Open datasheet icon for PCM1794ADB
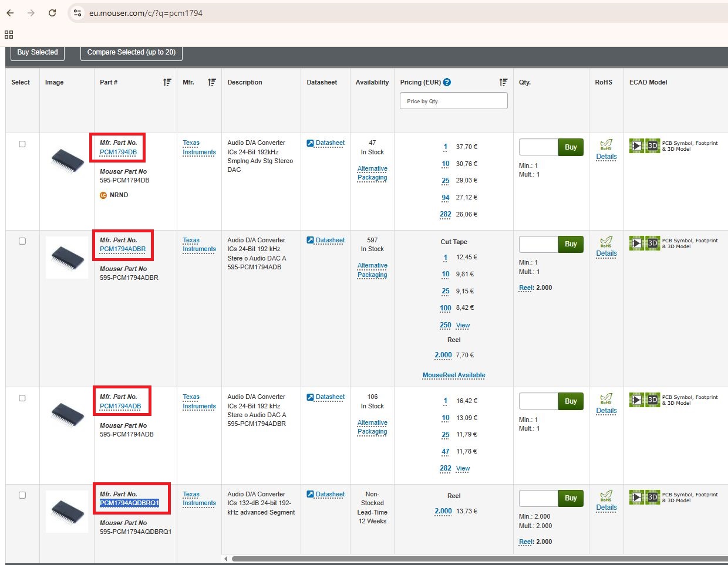 point(311,397)
